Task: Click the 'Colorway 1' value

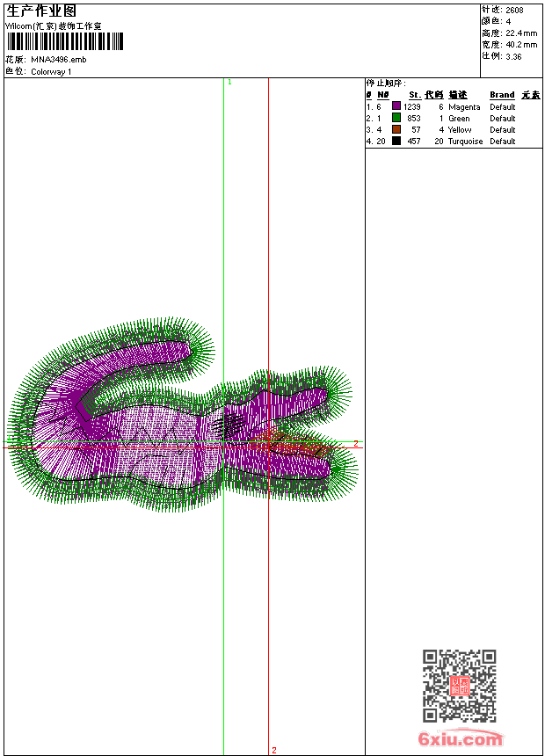Action: [51, 72]
